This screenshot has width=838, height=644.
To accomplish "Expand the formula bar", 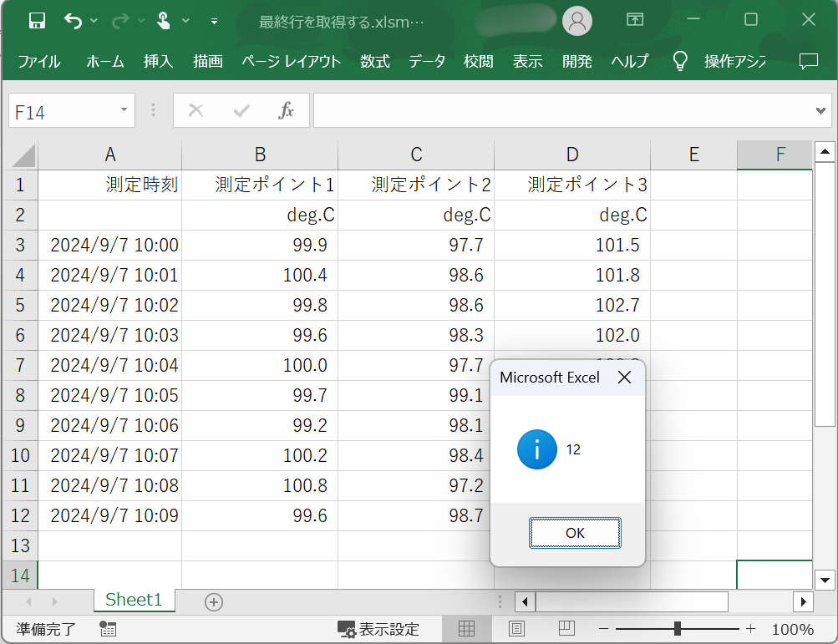I will click(x=821, y=110).
